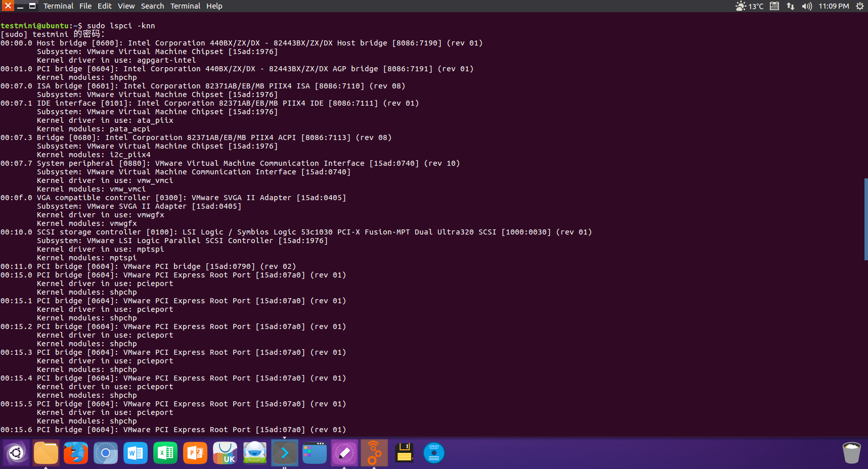
Task: Open the Search menu
Action: (x=152, y=6)
